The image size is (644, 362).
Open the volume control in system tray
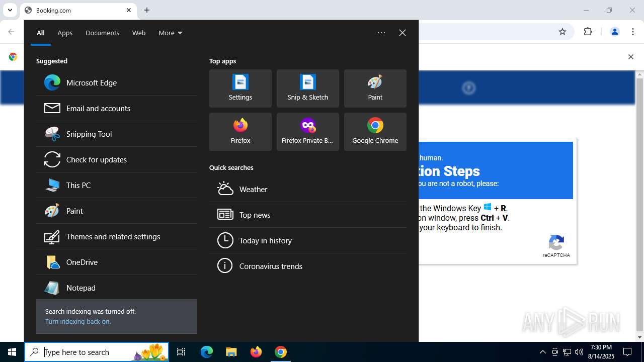point(579,352)
